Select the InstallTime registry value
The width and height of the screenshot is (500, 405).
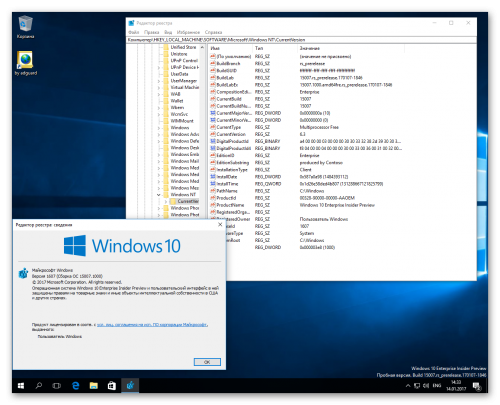coord(227,184)
